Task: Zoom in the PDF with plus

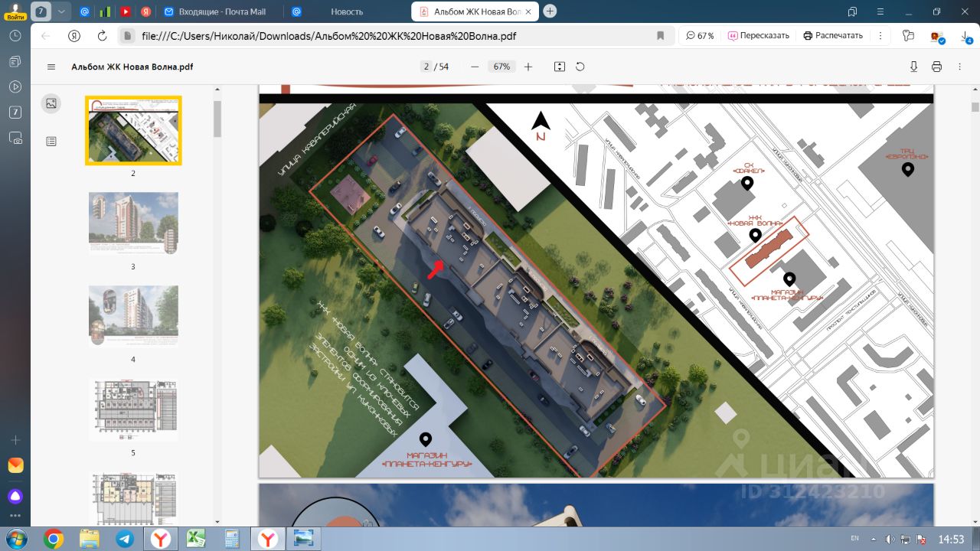Action: click(528, 67)
